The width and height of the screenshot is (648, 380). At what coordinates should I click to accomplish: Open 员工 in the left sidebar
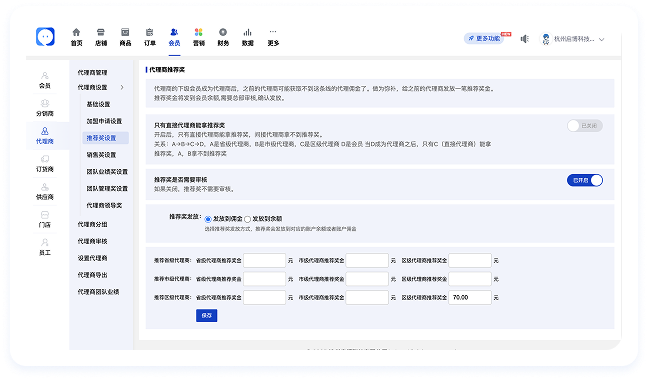point(45,247)
